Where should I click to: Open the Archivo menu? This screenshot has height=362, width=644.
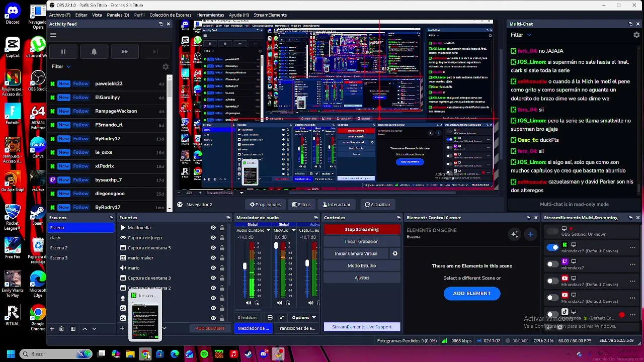pyautogui.click(x=60, y=15)
